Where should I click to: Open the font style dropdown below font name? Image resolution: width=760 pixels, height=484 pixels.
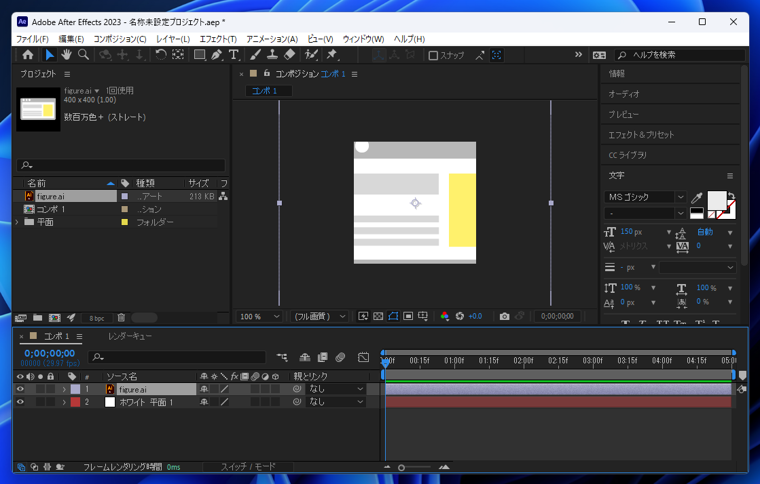tap(645, 213)
